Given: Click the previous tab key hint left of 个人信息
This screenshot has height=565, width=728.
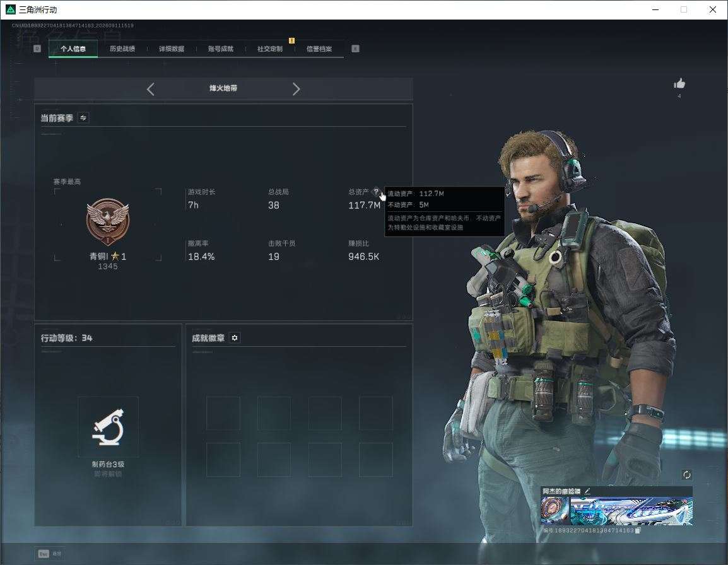Looking at the screenshot, I should click(x=37, y=49).
